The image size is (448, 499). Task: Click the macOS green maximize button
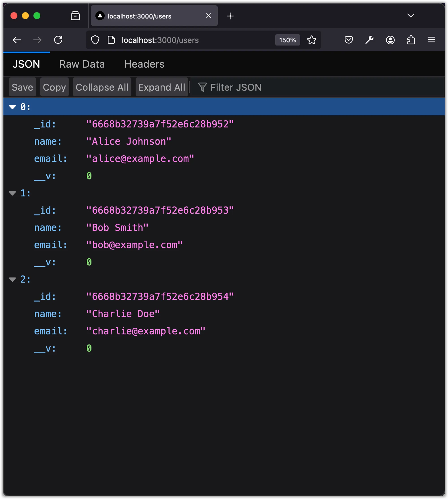click(37, 16)
